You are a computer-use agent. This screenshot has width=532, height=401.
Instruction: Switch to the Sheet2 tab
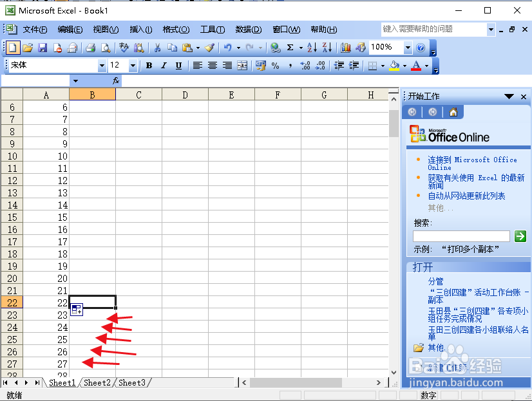(97, 383)
